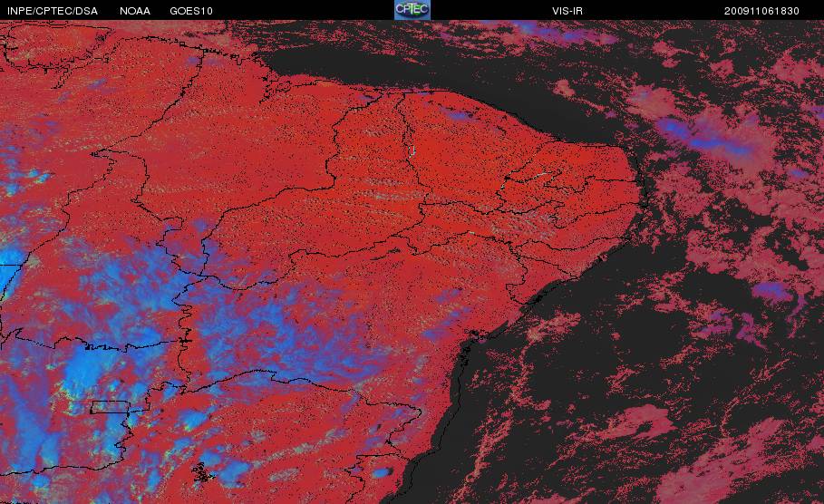
Task: Click the CPTEC logo in the header
Action: (x=412, y=9)
